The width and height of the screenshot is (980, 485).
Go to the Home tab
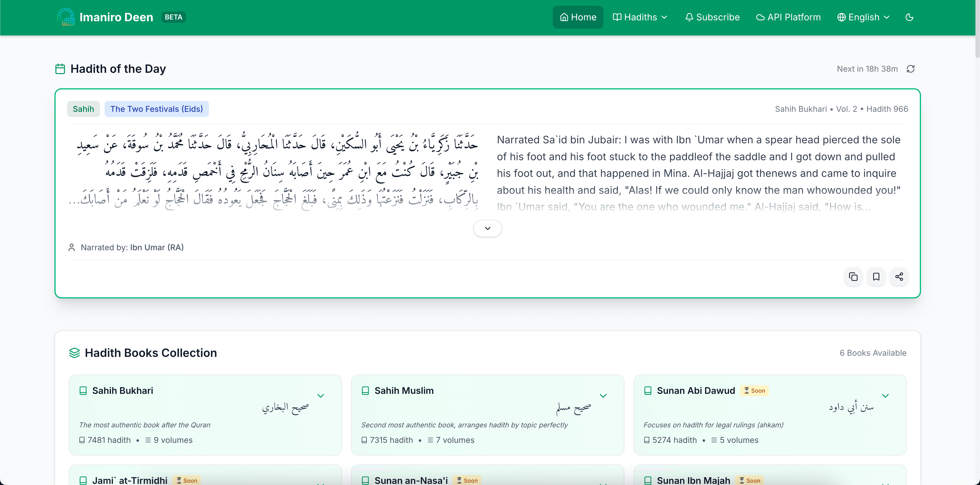(x=578, y=17)
